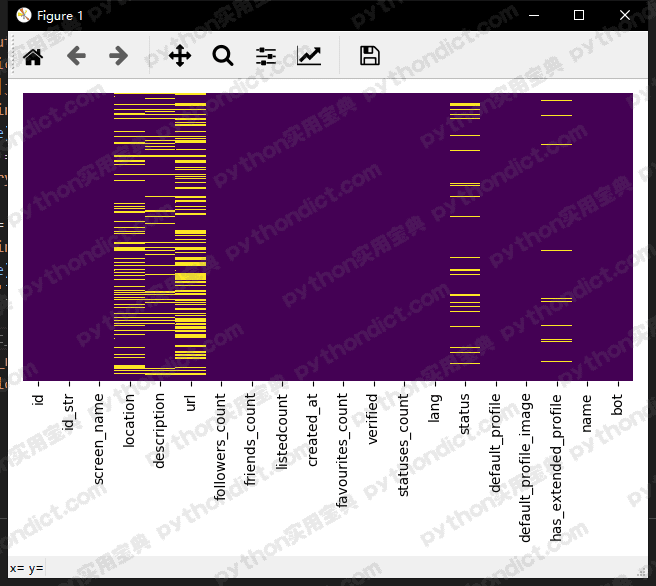Minimize the Figure 1 window
Viewport: 656px width, 586px height.
(532, 15)
